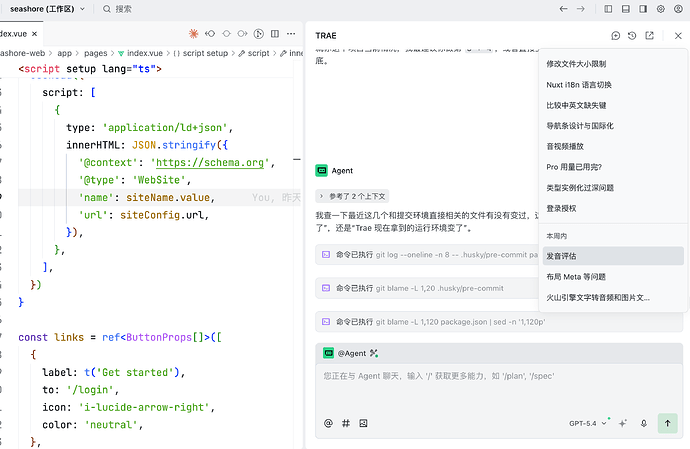Select 'app' in the breadcrumb
This screenshot has height=449, width=690.
click(64, 53)
